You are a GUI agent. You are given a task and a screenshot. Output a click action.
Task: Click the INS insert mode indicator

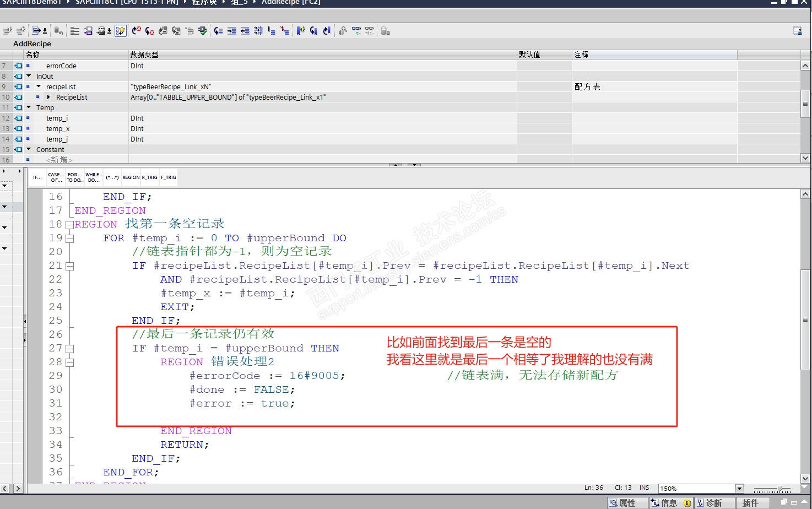[x=644, y=488]
